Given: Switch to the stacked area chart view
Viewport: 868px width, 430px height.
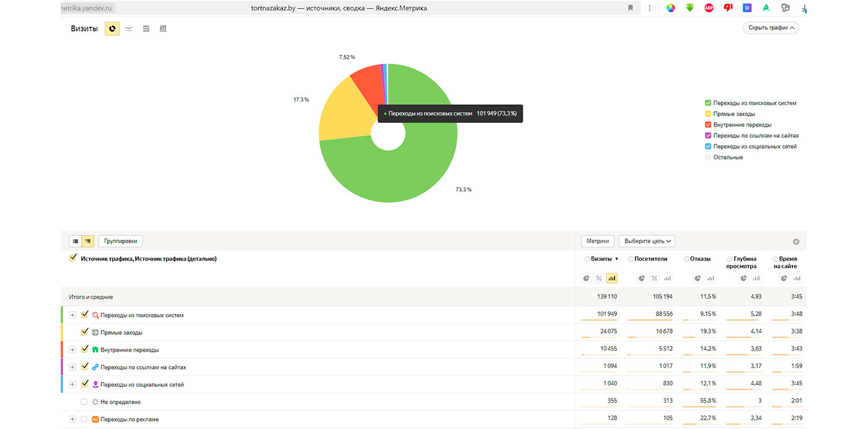Looking at the screenshot, I should (146, 29).
